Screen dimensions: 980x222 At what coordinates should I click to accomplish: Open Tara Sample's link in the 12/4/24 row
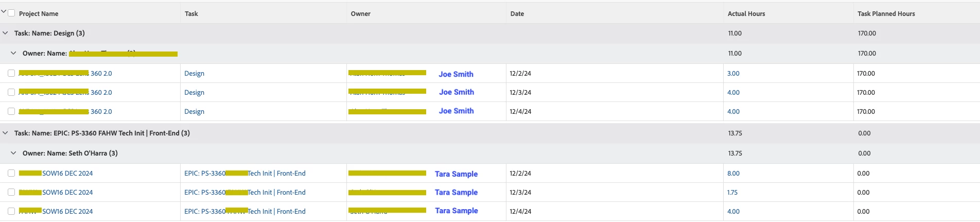click(x=456, y=211)
